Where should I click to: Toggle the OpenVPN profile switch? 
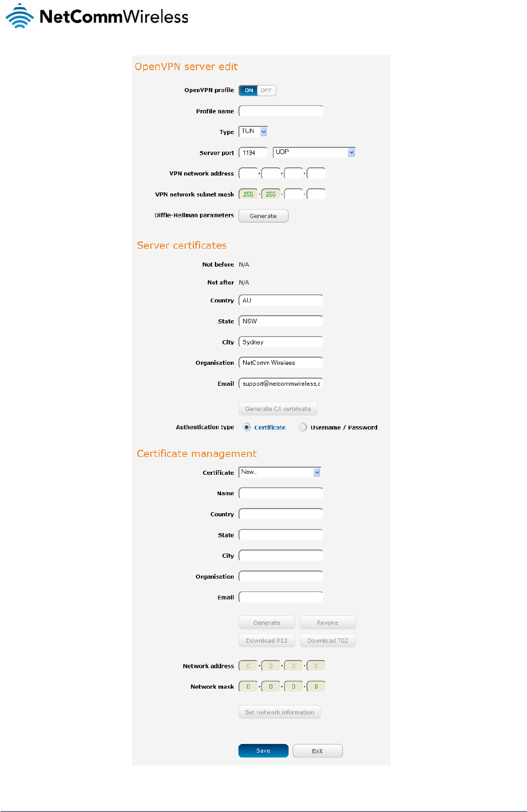pyautogui.click(x=257, y=91)
